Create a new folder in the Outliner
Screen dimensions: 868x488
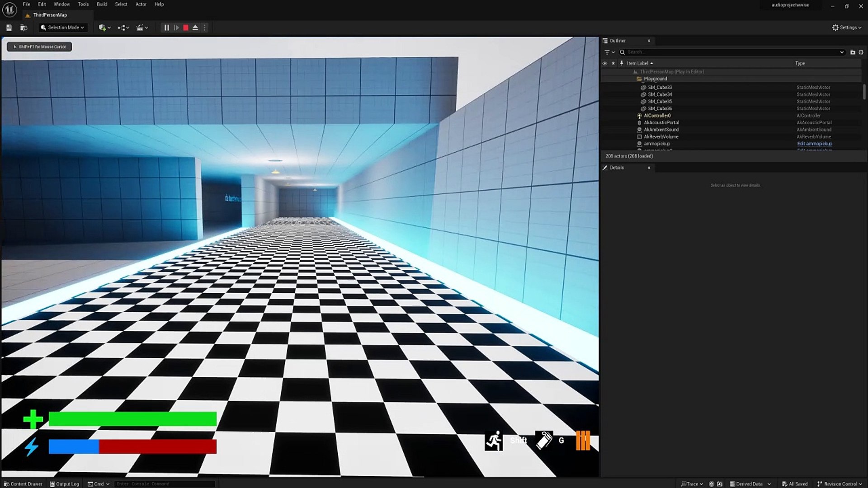(x=853, y=52)
